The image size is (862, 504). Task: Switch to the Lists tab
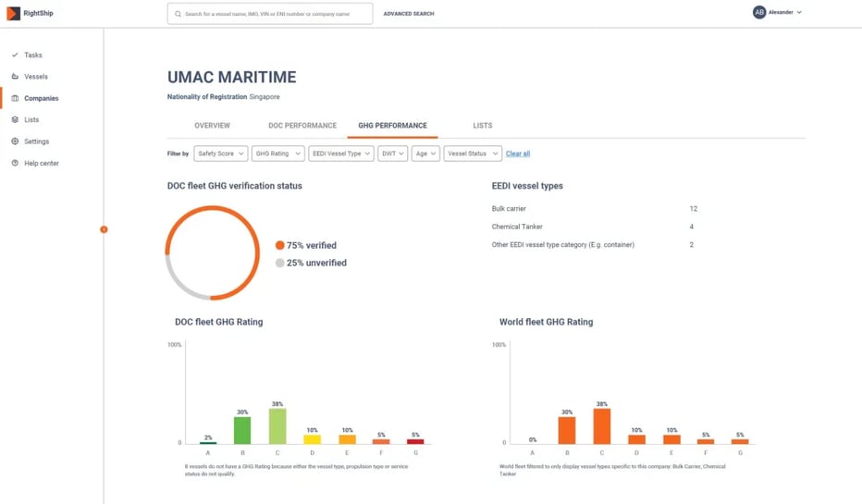[x=483, y=126]
